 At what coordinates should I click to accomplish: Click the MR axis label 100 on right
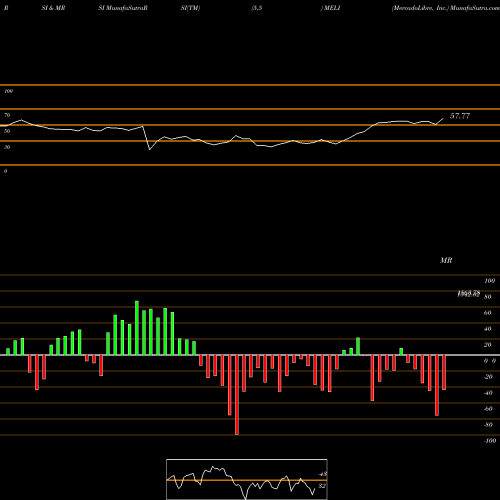[x=489, y=281]
